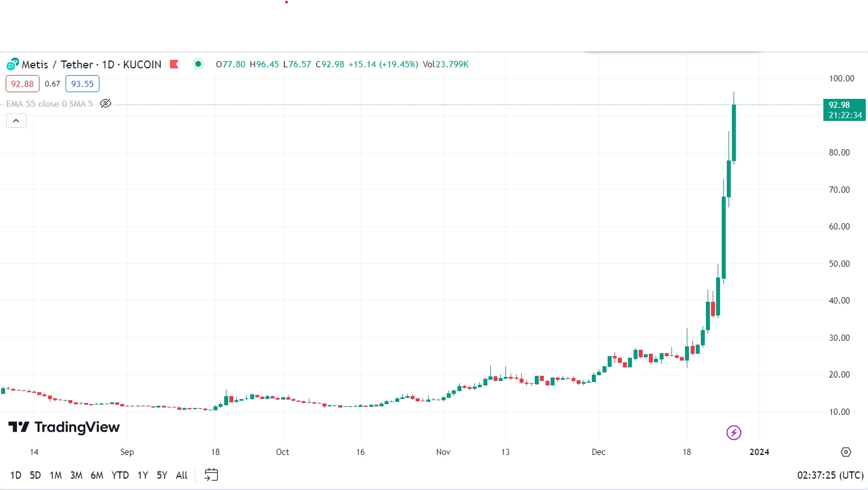Select the 5Y time range
This screenshot has width=868, height=490.
coord(162,475)
